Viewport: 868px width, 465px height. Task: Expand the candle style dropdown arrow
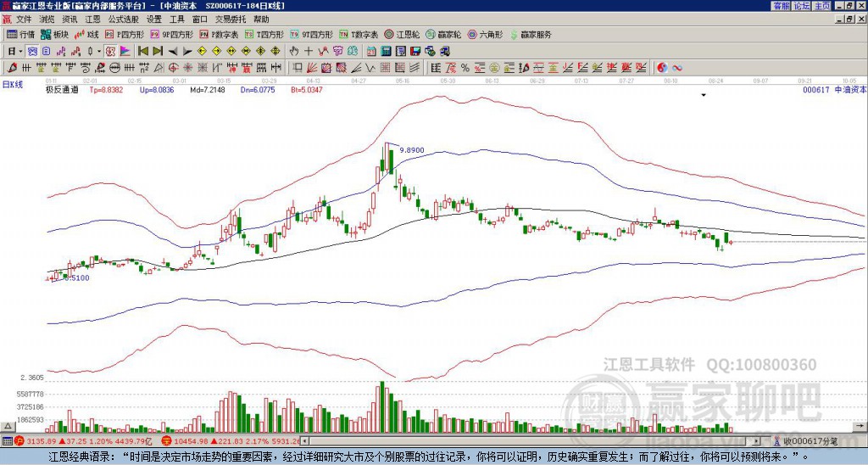pyautogui.click(x=99, y=52)
